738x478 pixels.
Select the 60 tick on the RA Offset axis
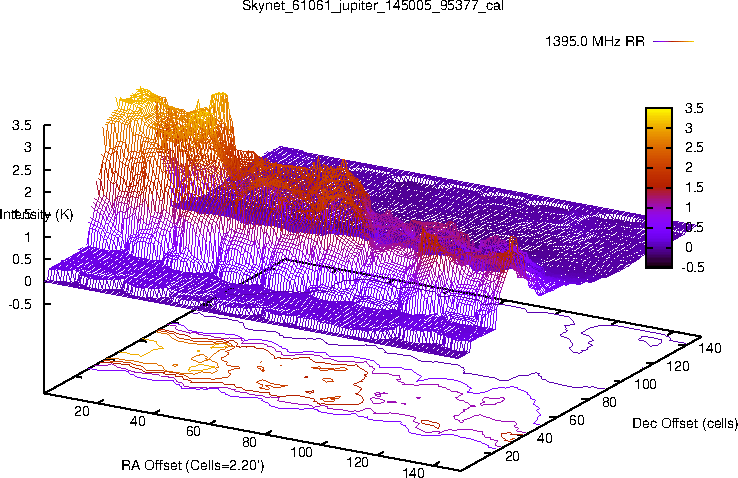click(x=193, y=431)
